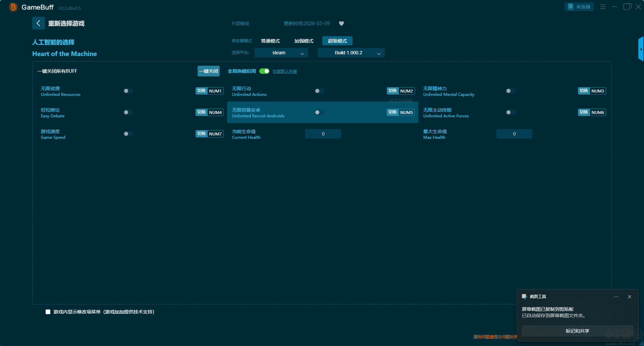Click the Easy Debate label
The height and width of the screenshot is (346, 644).
[53, 116]
